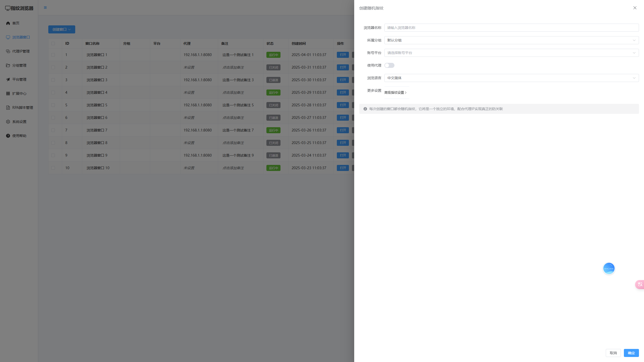The image size is (644, 362).
Task: Click the group management folder icon
Action: (8, 65)
